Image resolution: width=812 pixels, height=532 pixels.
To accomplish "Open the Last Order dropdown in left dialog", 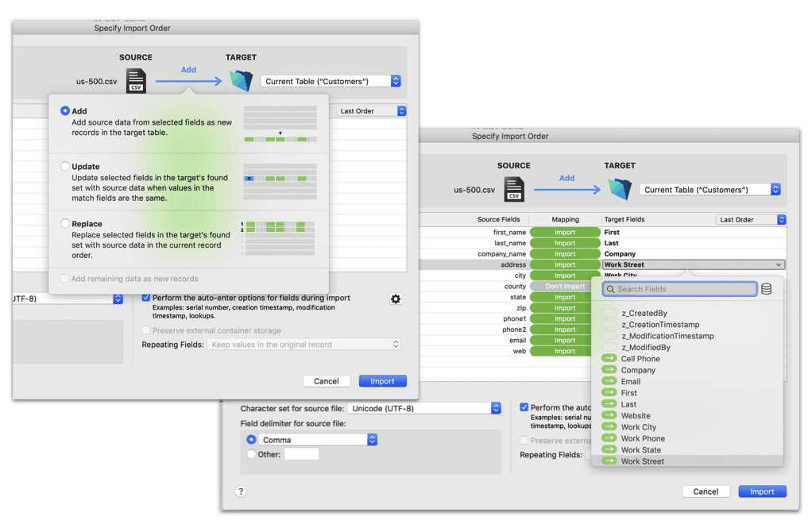I will [x=371, y=110].
